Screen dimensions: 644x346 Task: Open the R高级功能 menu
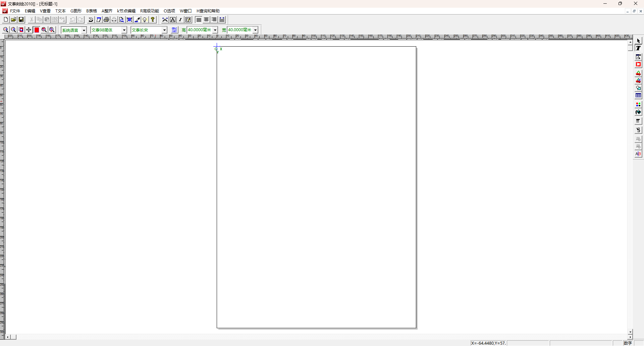[150, 11]
